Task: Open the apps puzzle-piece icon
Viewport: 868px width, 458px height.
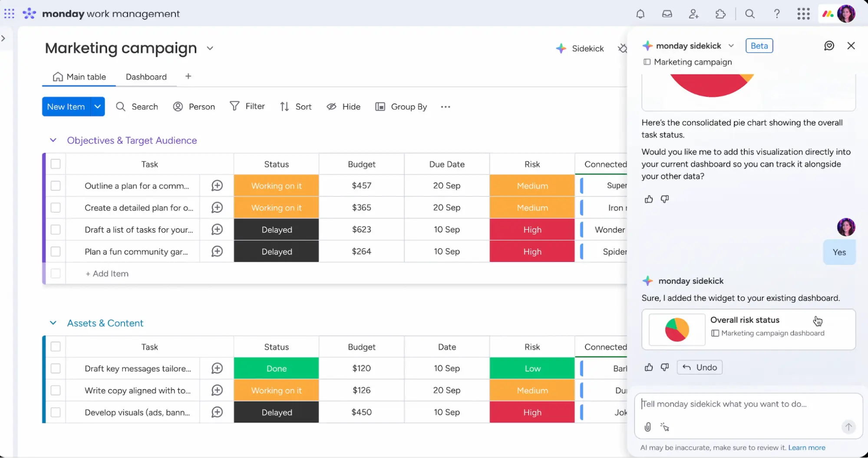Action: (x=720, y=14)
